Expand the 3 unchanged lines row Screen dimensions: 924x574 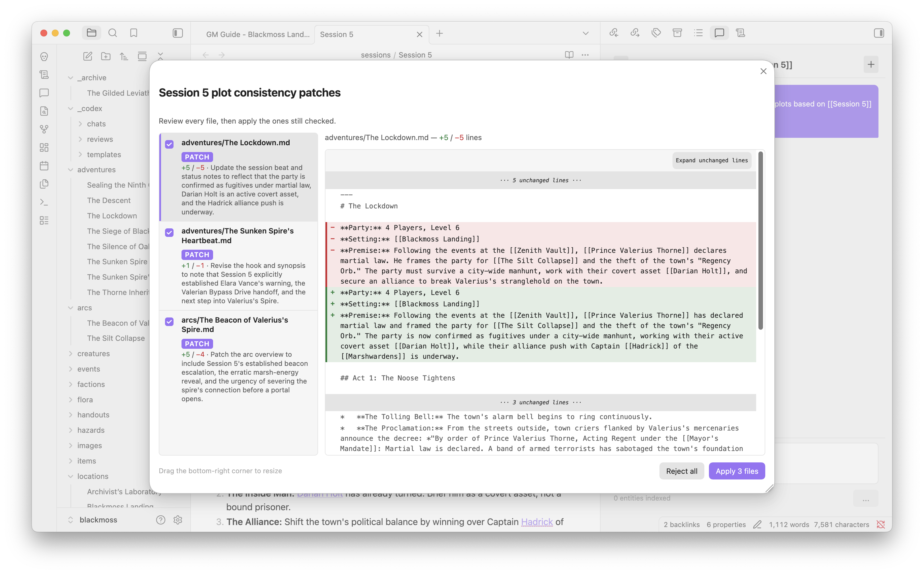coord(541,402)
